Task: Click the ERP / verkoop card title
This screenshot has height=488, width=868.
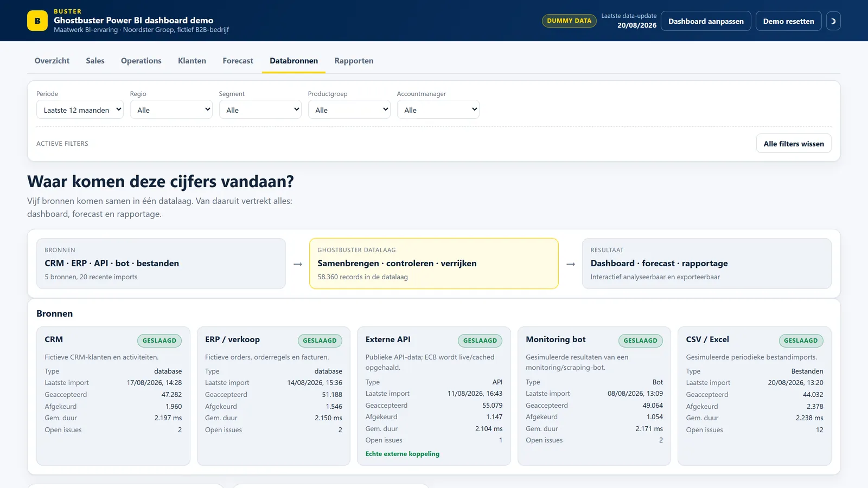Action: [232, 339]
